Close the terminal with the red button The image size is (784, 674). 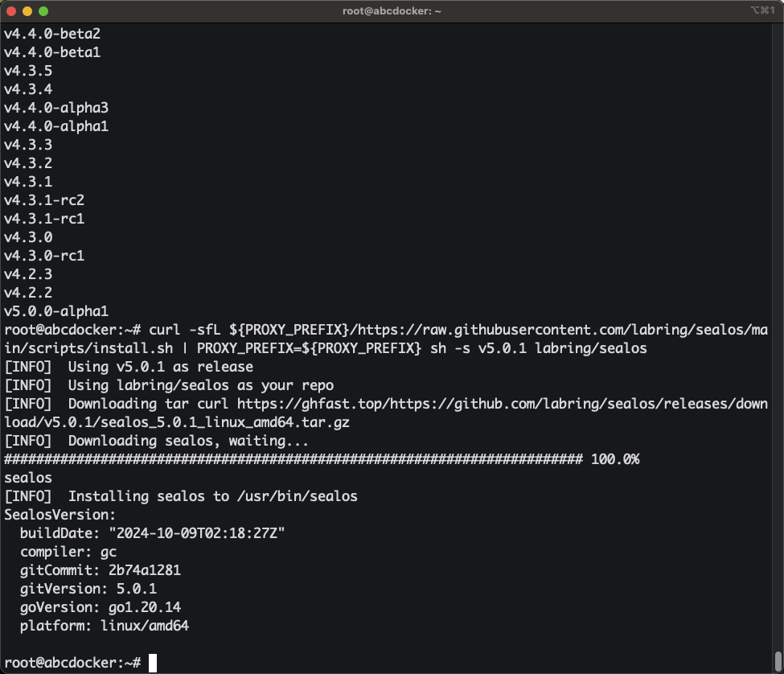[11, 11]
